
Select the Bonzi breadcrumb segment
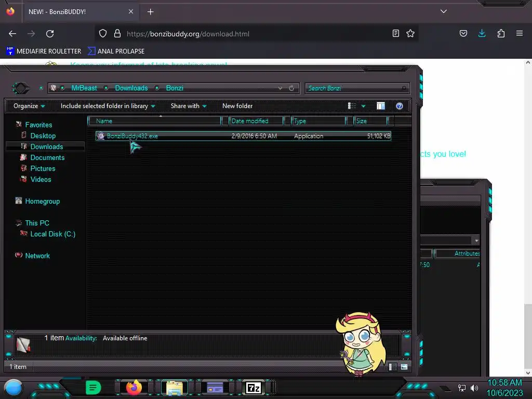(175, 88)
